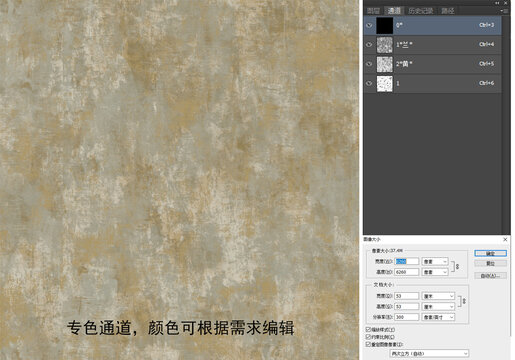This screenshot has height=360, width=515.
Task: Select the black channel thumbnail
Action: click(x=385, y=25)
